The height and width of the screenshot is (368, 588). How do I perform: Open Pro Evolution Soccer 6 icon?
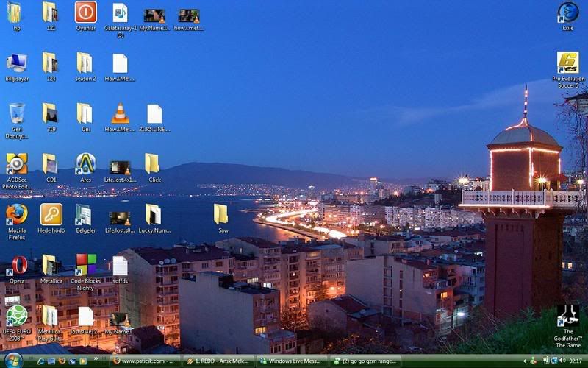pos(567,63)
